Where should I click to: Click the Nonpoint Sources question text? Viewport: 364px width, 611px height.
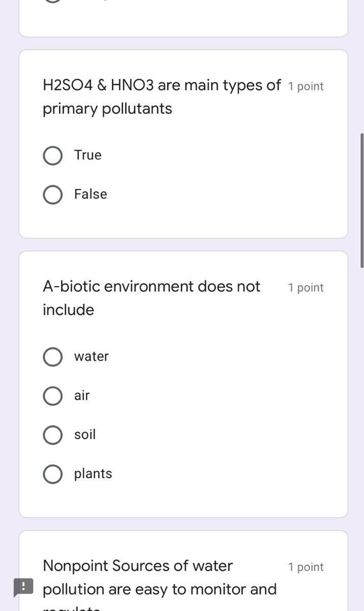160,577
